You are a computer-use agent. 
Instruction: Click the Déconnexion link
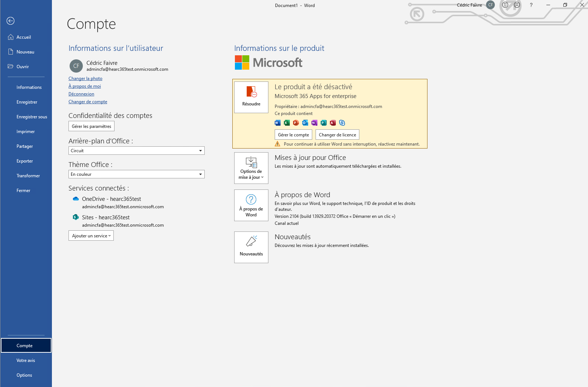pyautogui.click(x=81, y=94)
